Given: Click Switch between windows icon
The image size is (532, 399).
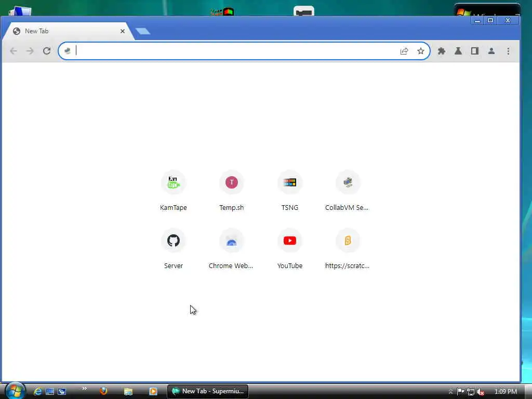Looking at the screenshot, I should pyautogui.click(x=62, y=392).
